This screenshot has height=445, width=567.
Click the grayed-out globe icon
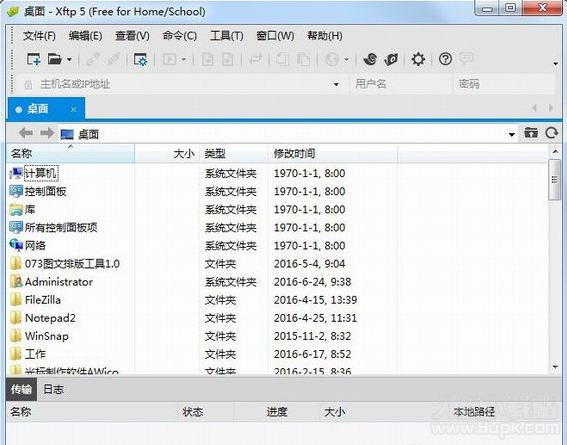332,59
